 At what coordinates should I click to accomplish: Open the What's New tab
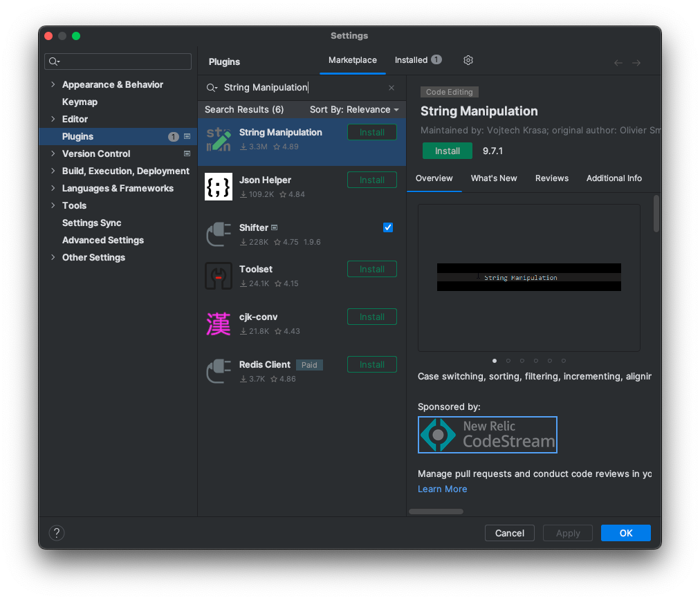point(494,178)
